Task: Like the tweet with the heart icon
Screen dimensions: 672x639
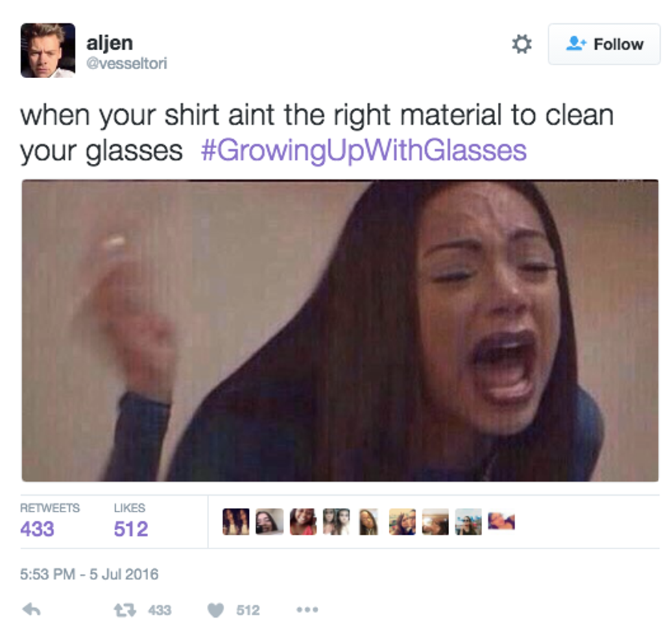Action: 215,610
